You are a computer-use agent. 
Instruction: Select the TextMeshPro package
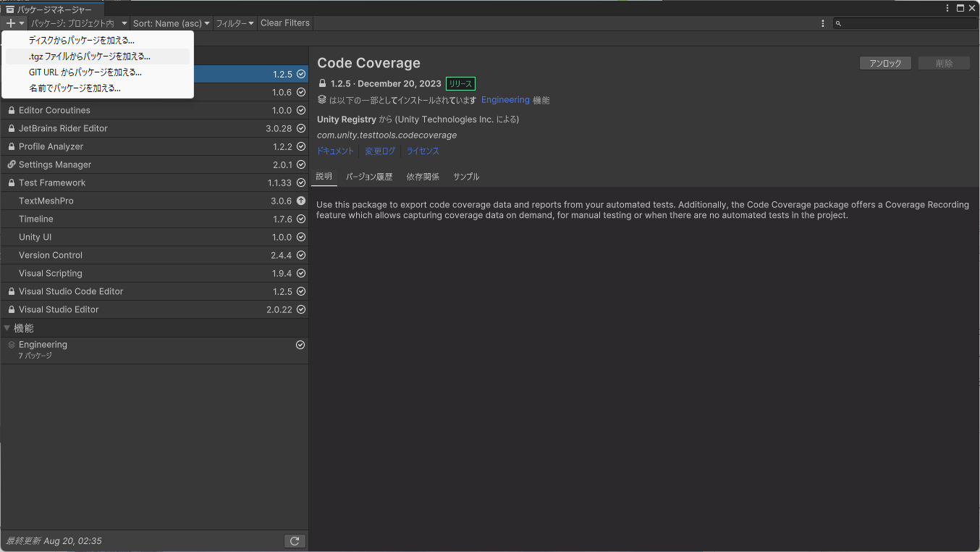[154, 201]
